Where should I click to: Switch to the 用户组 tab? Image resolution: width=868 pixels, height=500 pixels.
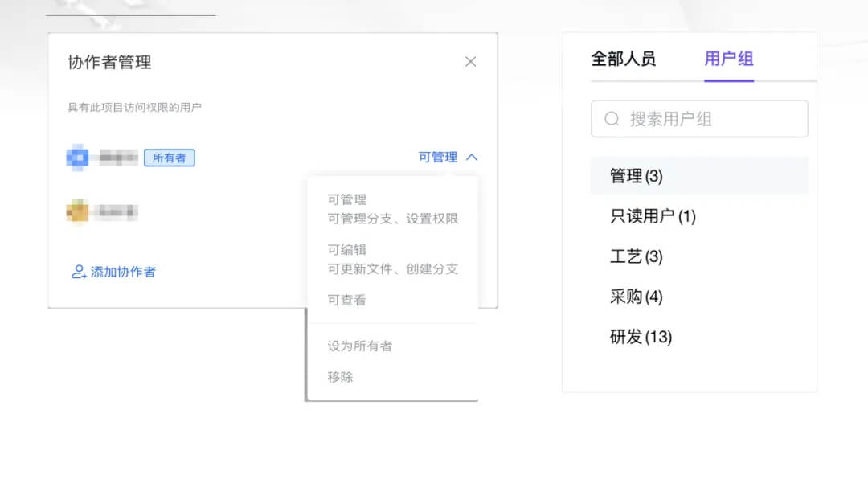pyautogui.click(x=728, y=59)
